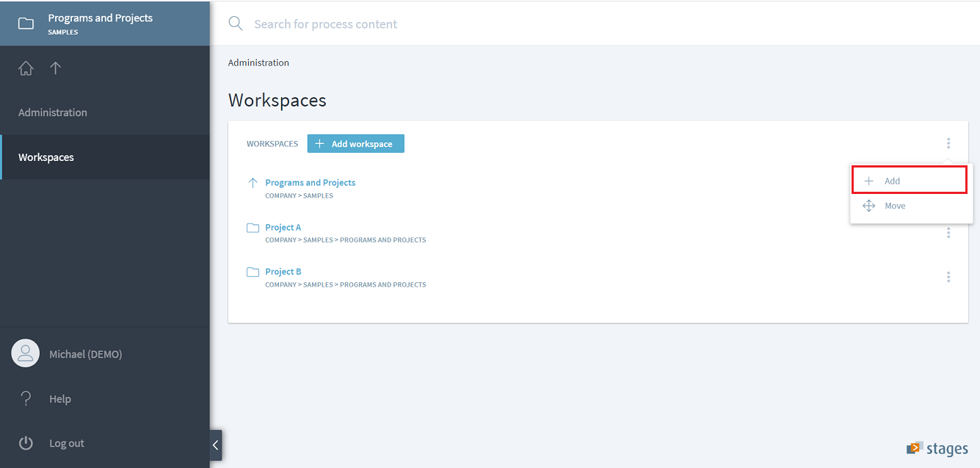Click the home icon in sidebar

pos(26,68)
